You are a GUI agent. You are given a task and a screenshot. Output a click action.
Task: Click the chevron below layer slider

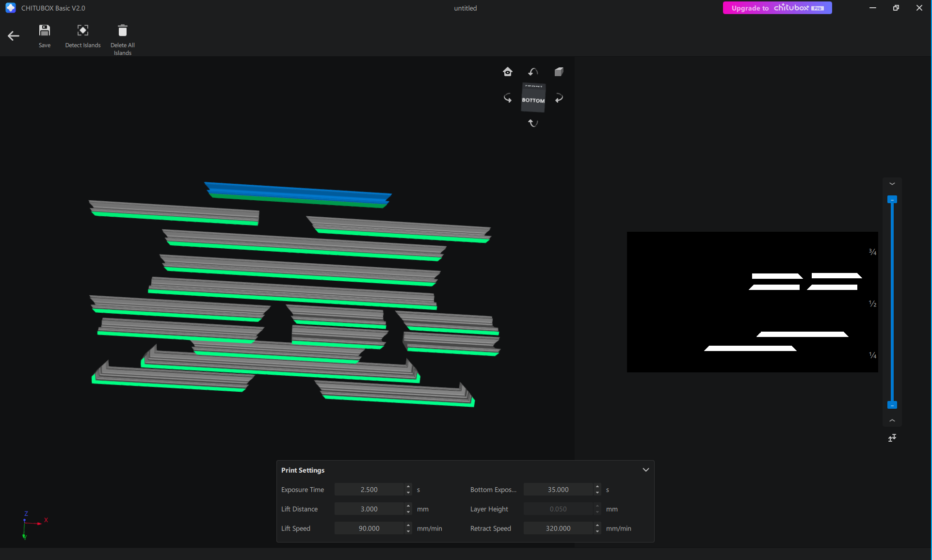pos(892,420)
